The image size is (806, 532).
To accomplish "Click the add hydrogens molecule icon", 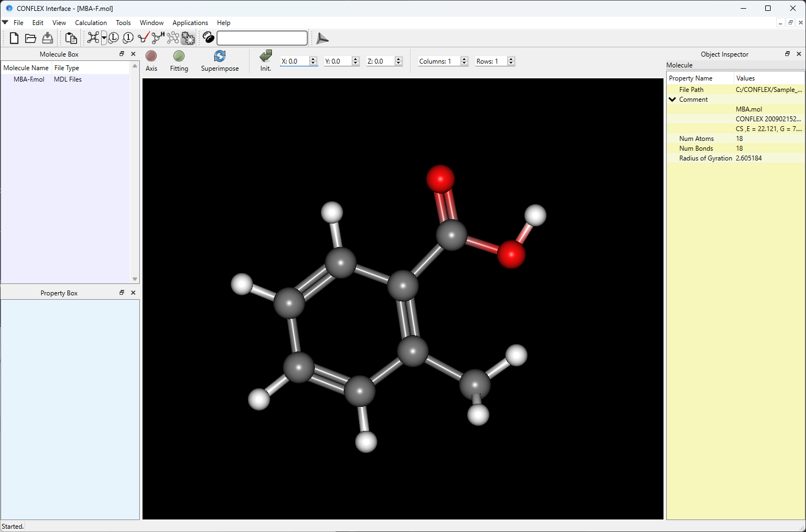I will pos(158,38).
